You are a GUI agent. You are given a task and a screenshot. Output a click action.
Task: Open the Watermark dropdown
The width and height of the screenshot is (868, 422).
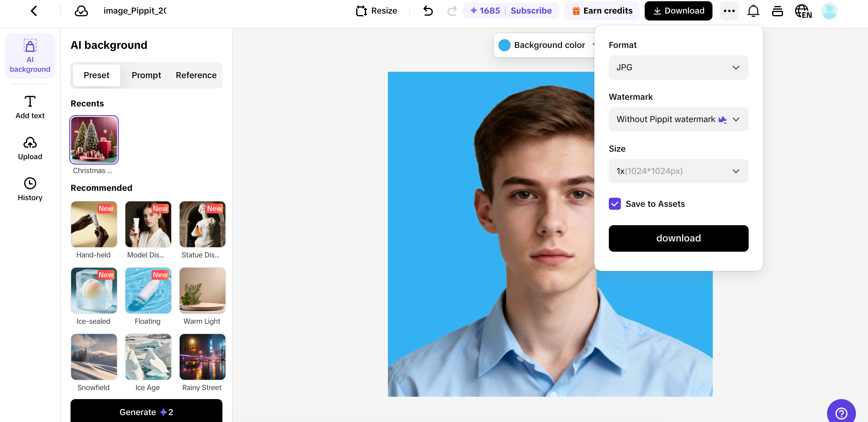(678, 119)
